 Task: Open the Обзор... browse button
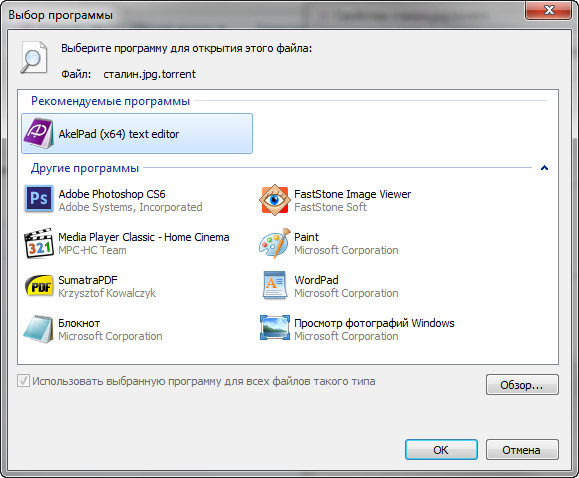click(x=522, y=385)
